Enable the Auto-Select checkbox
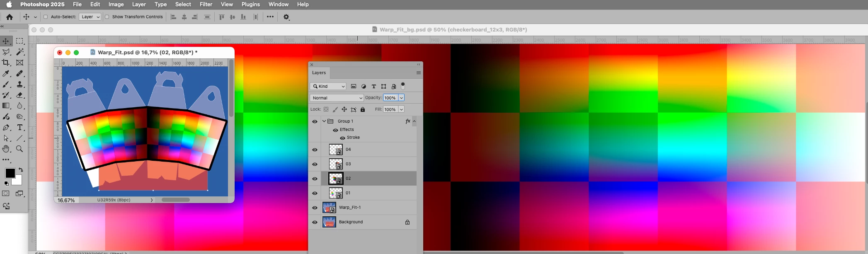868x254 pixels. click(x=46, y=17)
